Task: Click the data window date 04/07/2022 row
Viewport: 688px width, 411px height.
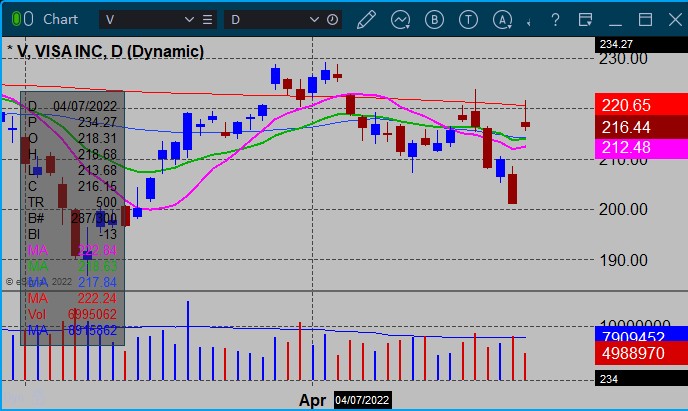Action: tap(72, 106)
